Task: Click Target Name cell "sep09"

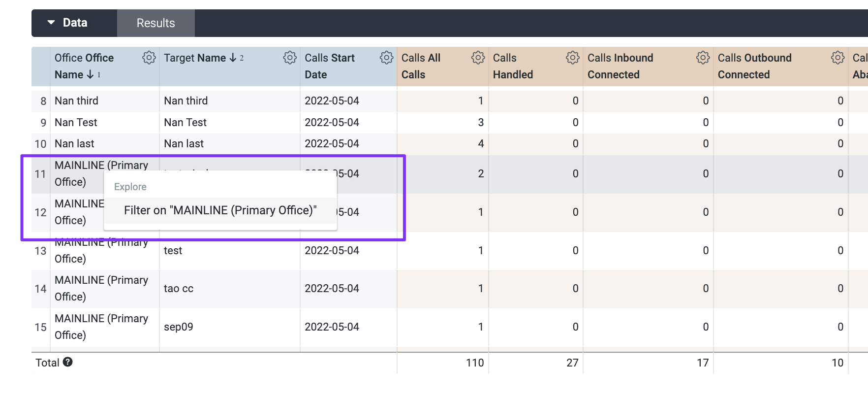Action: pyautogui.click(x=178, y=327)
